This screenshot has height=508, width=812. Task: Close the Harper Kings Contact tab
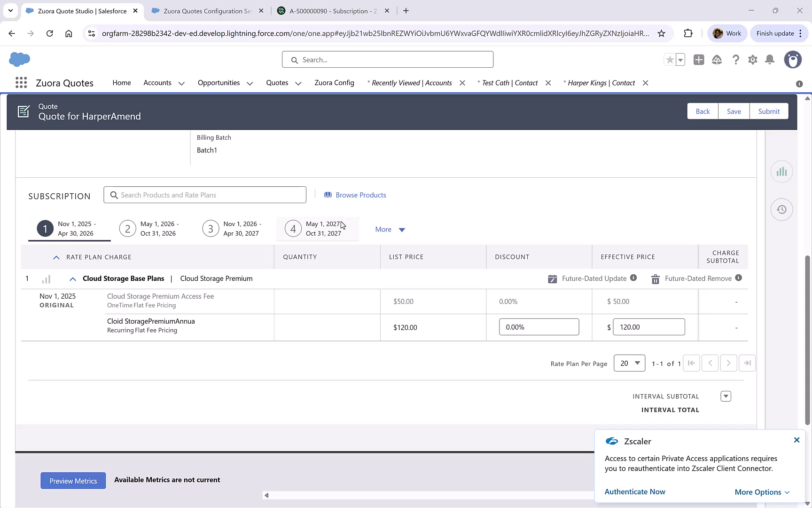pyautogui.click(x=645, y=83)
